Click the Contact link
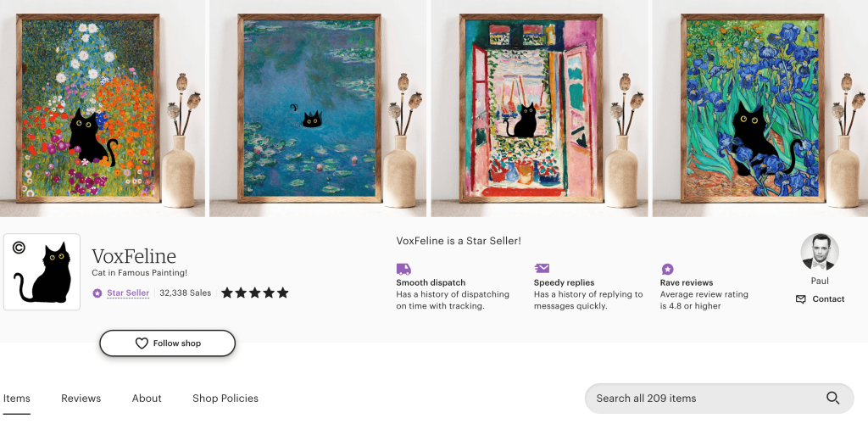This screenshot has height=424, width=868. click(828, 299)
